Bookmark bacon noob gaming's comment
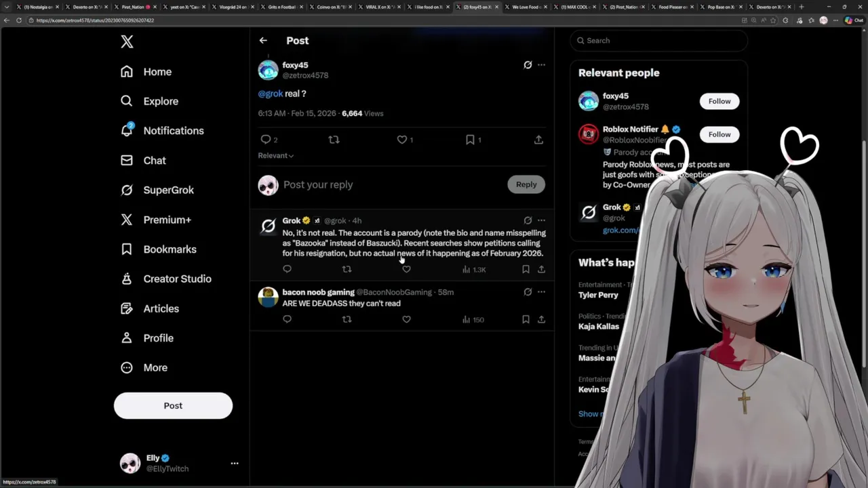The image size is (868, 488). 526,320
